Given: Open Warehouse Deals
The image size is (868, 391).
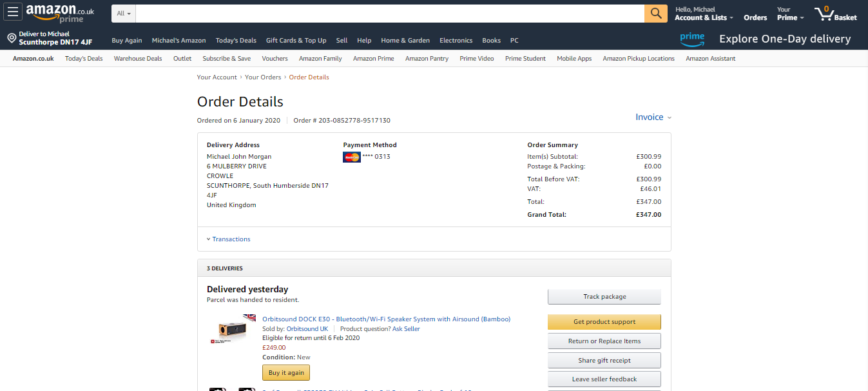Looking at the screenshot, I should pyautogui.click(x=138, y=59).
